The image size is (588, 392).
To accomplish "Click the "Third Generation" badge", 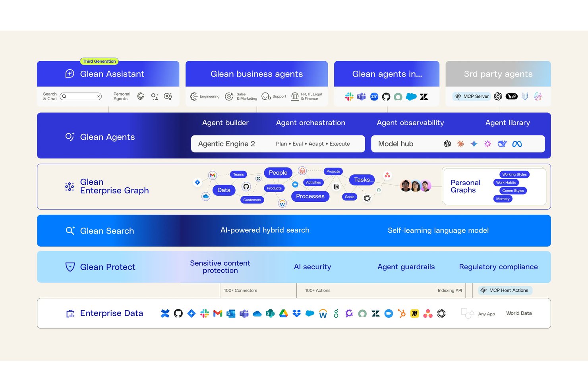I will (99, 61).
